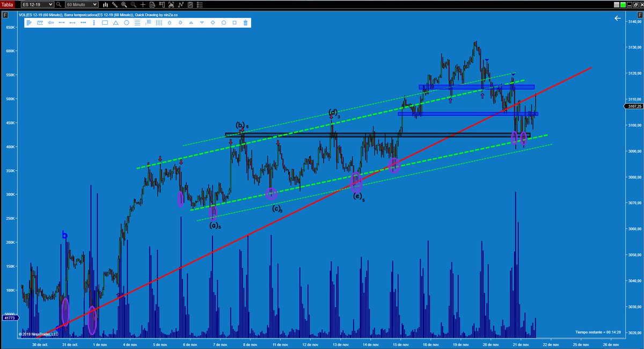Open the Data Box icon
The image size is (644, 349).
click(x=152, y=4)
